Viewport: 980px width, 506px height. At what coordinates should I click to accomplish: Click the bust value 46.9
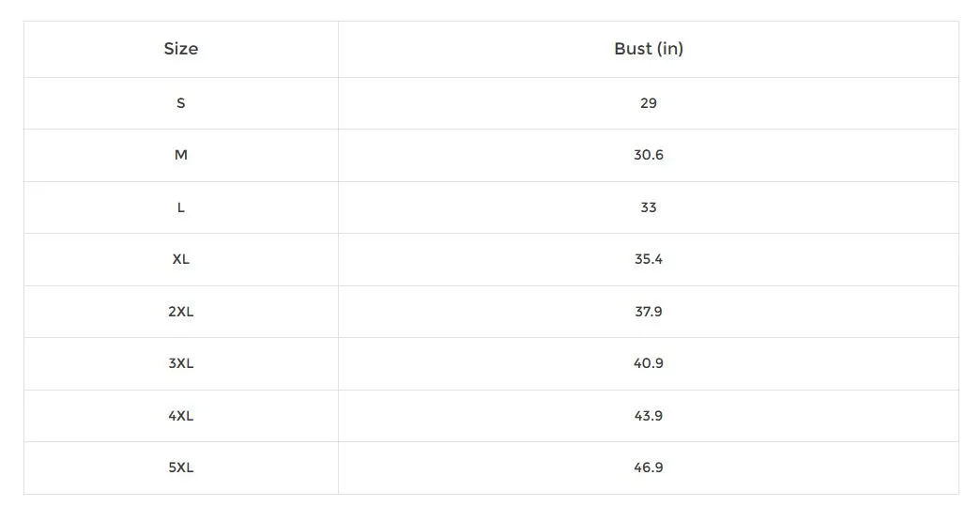[648, 468]
